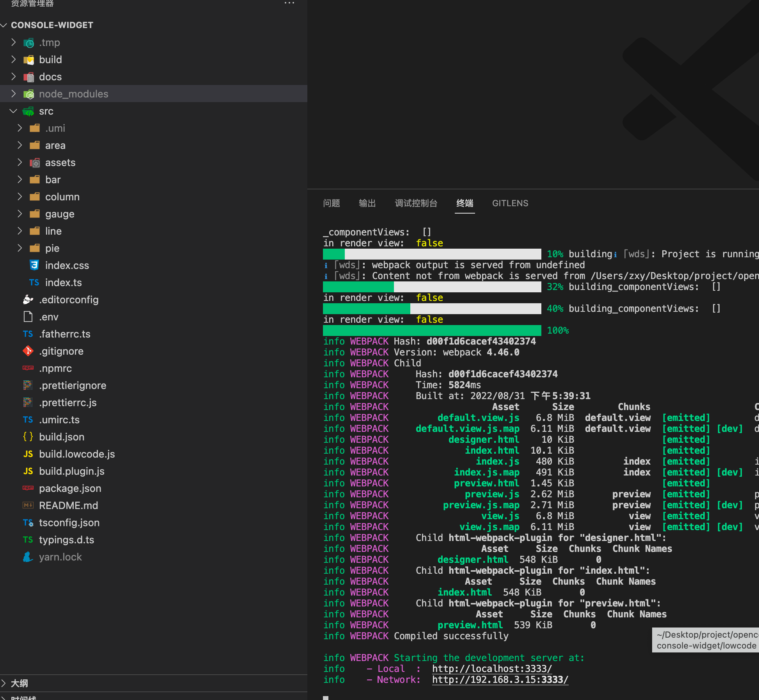Screen dimensions: 759x700
Task: Open the localhost:3333 link in terminal
Action: (x=492, y=669)
